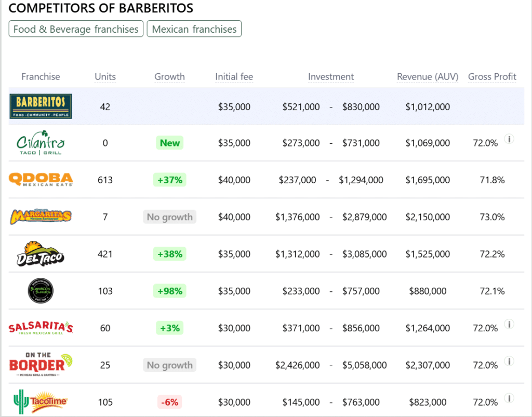
Task: Sort by the Investment column header
Action: pyautogui.click(x=331, y=77)
